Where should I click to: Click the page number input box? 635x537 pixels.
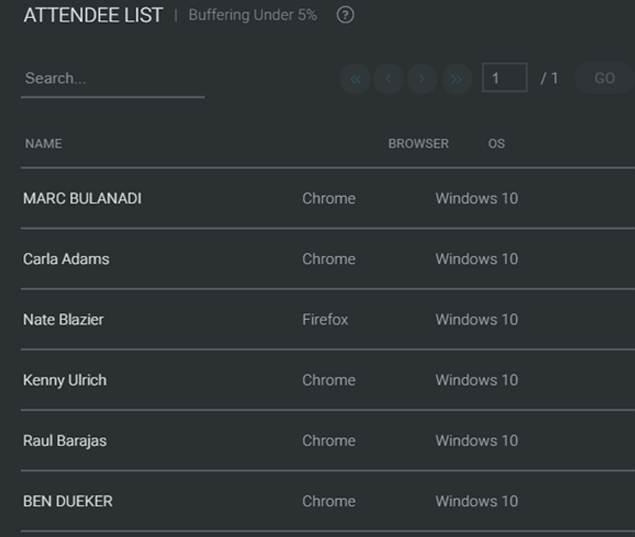(505, 77)
